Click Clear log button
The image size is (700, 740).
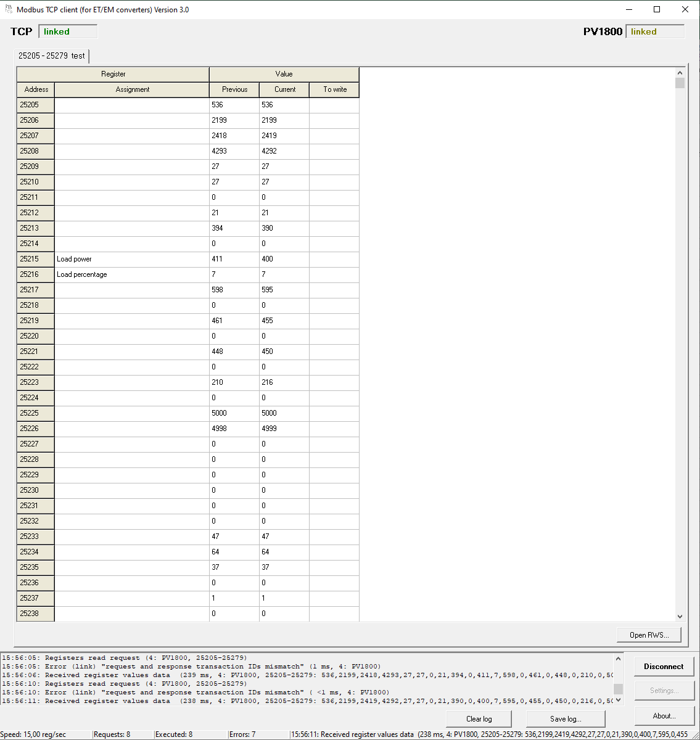click(x=479, y=719)
